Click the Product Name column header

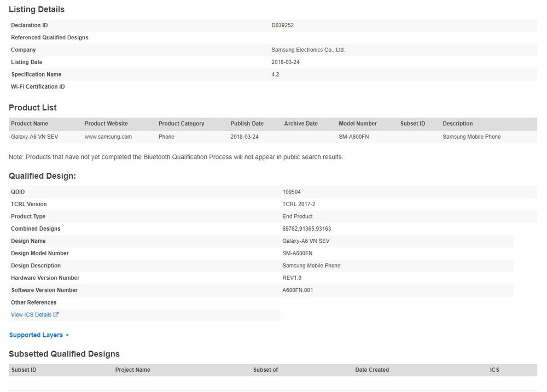[30, 124]
